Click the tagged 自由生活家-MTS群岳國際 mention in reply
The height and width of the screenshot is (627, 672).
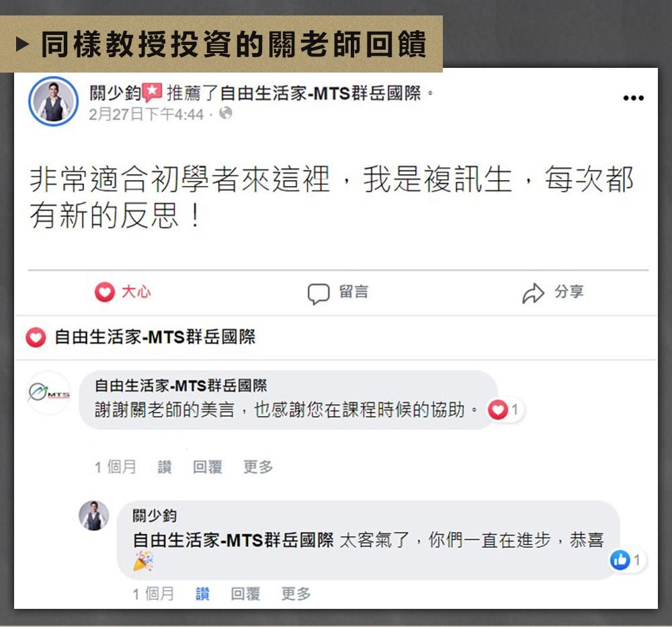[x=233, y=540]
